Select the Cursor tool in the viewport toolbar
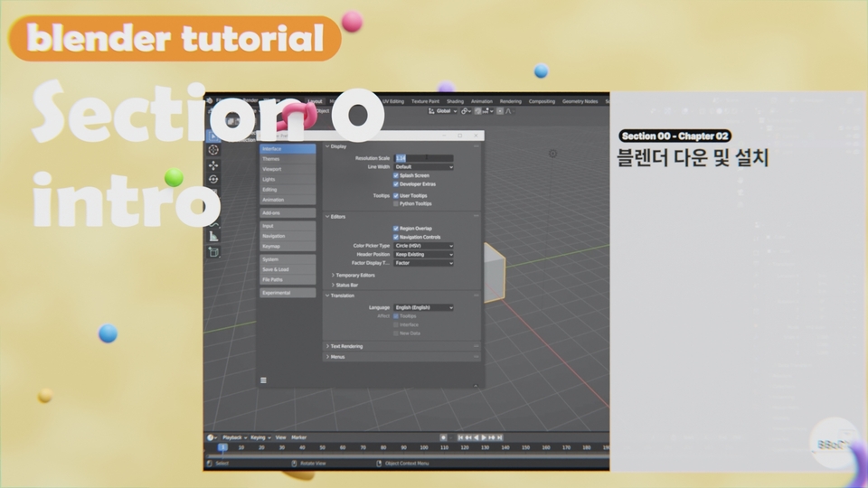This screenshot has height=488, width=868. [x=213, y=150]
